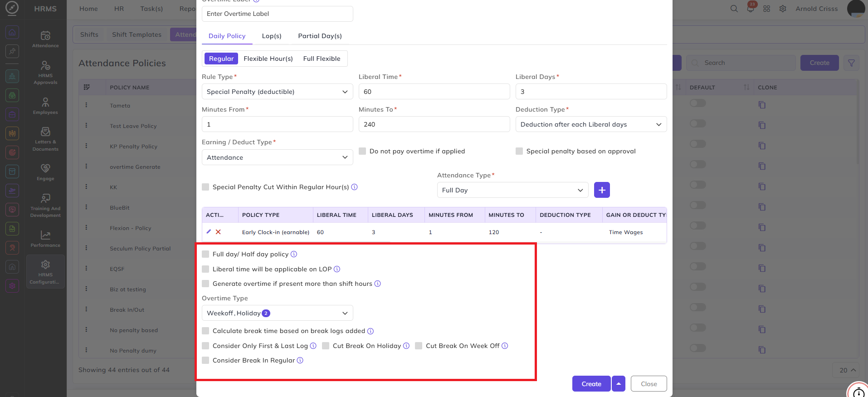Toggle default switch for Tameta policy

[698, 103]
